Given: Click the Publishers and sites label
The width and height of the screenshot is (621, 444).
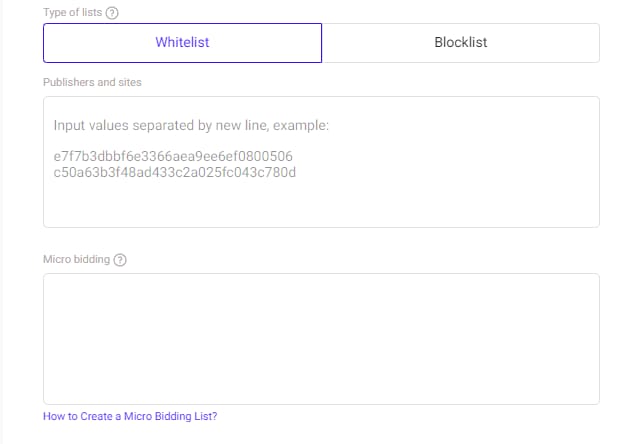Looking at the screenshot, I should pos(92,82).
